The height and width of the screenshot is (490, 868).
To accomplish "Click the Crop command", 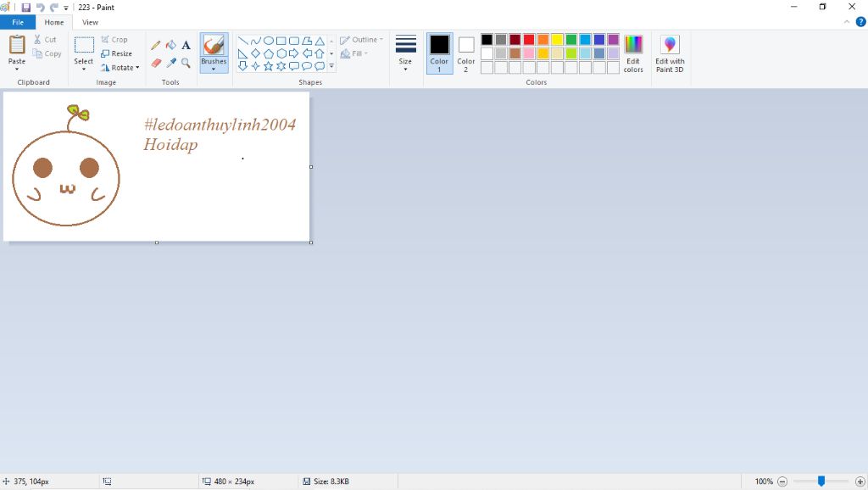I will click(114, 40).
